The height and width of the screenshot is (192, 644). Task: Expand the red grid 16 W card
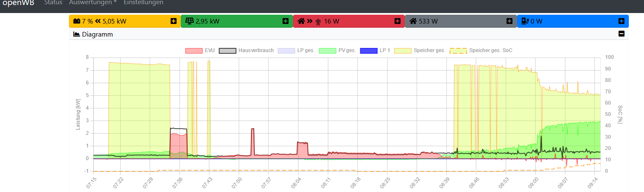tap(397, 21)
